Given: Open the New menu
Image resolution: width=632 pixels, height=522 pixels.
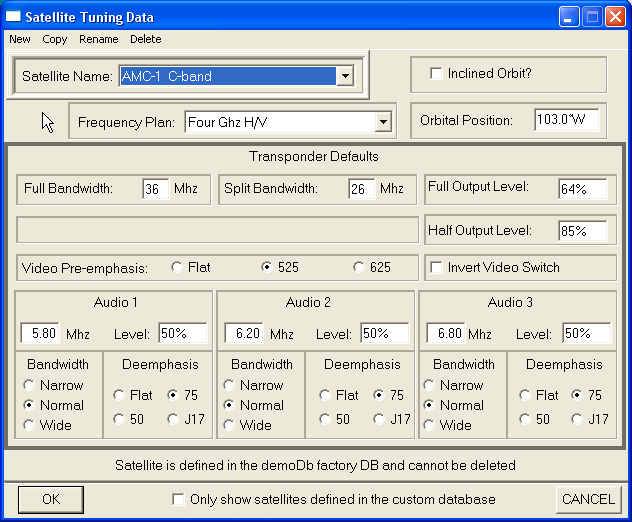Looking at the screenshot, I should [20, 39].
